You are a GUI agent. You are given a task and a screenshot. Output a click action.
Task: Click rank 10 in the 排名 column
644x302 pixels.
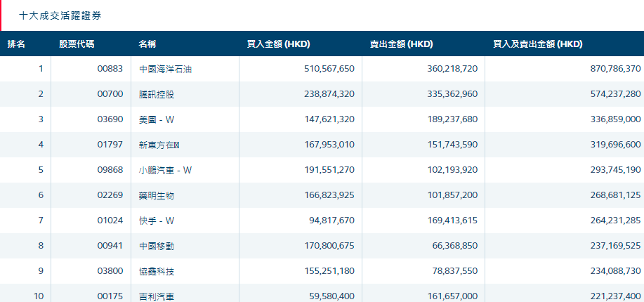[x=39, y=296]
